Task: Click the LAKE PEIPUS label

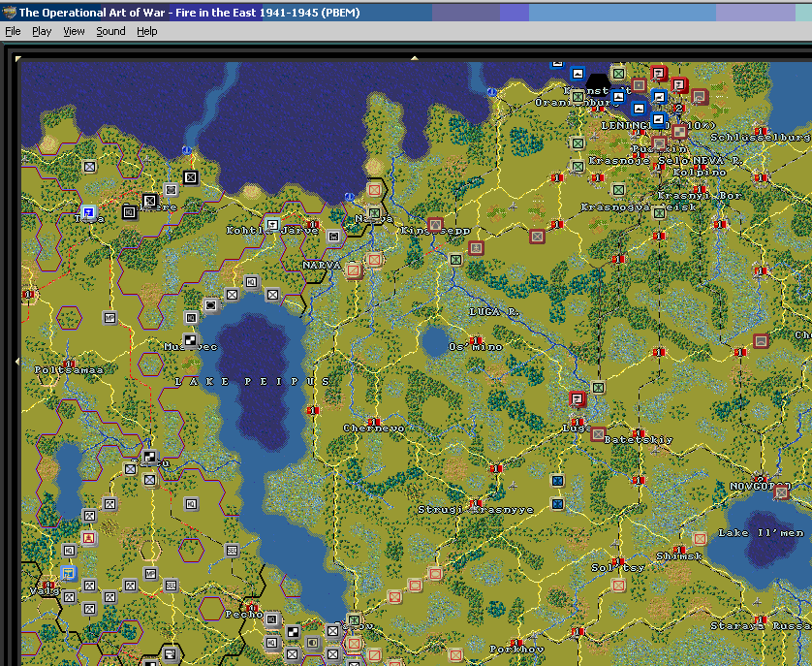Action: click(252, 381)
